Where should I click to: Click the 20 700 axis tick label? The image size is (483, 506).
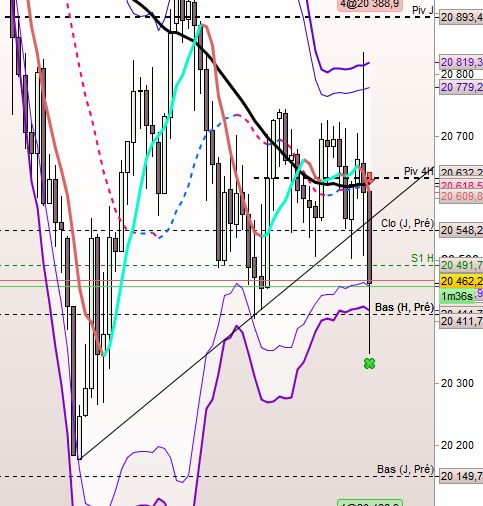(457, 136)
